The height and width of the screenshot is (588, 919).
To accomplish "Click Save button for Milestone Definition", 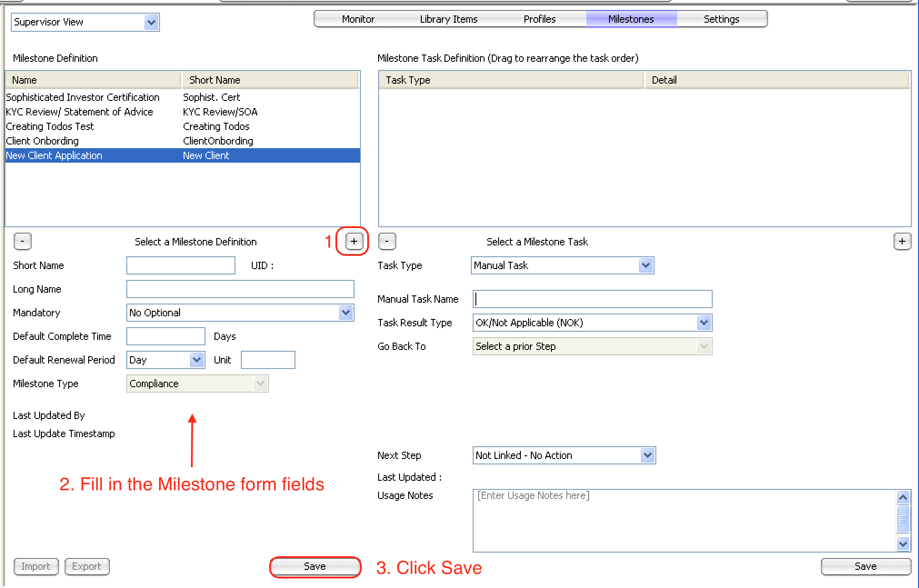I will point(315,567).
